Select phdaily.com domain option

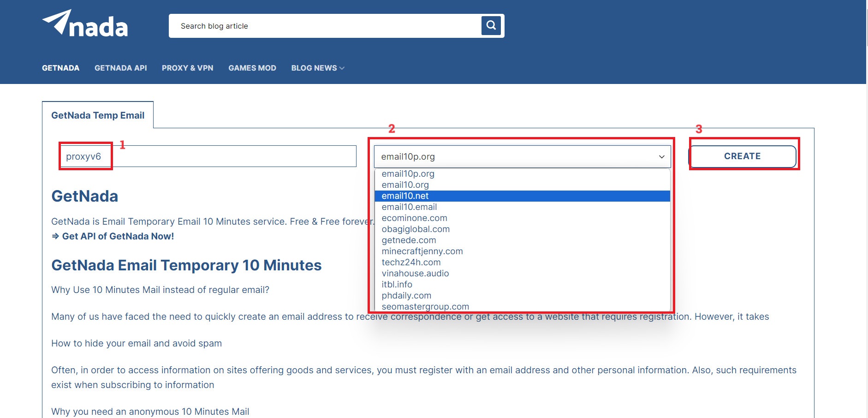(522, 296)
